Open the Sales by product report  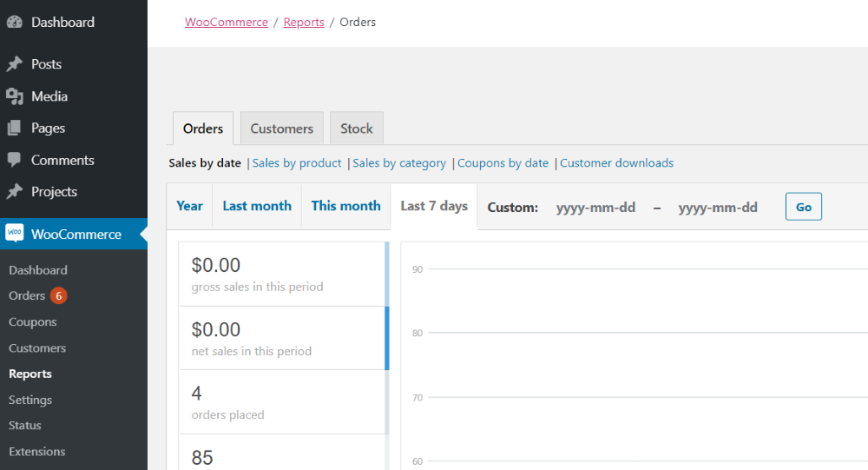pyautogui.click(x=297, y=163)
